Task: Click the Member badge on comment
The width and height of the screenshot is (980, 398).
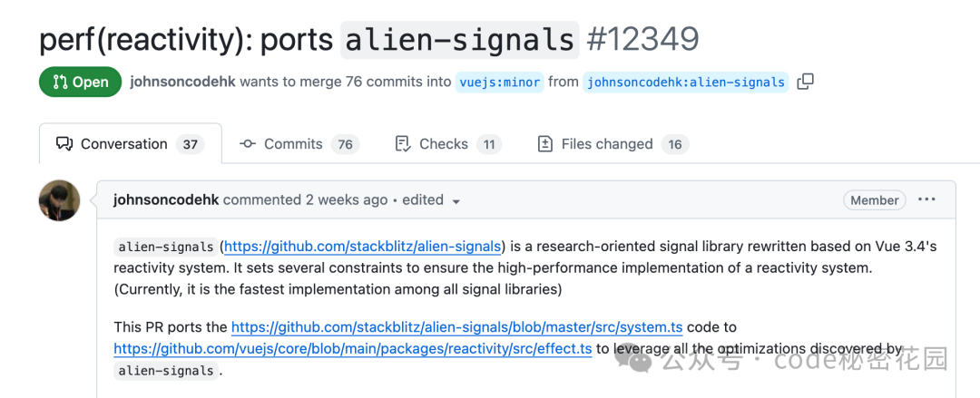Action: tap(875, 200)
